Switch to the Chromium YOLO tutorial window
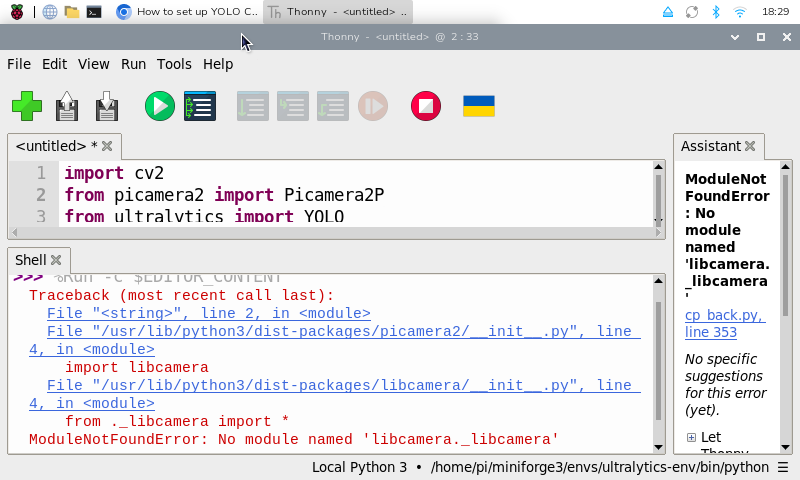Screen dimensions: 800x480 pyautogui.click(x=187, y=12)
